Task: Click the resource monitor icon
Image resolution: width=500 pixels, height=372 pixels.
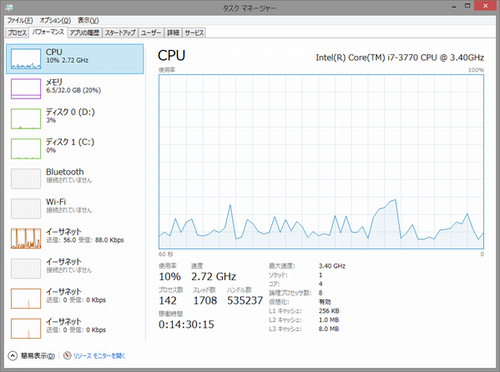Action: coord(67,356)
